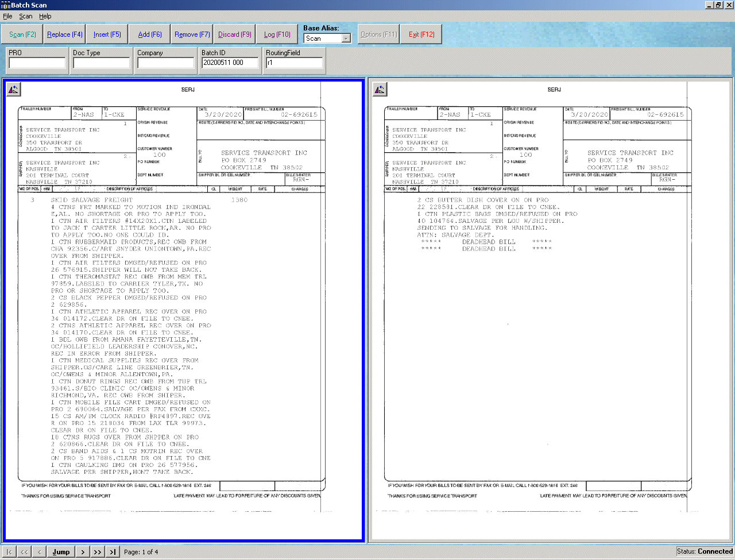Open the File menu

7,16
